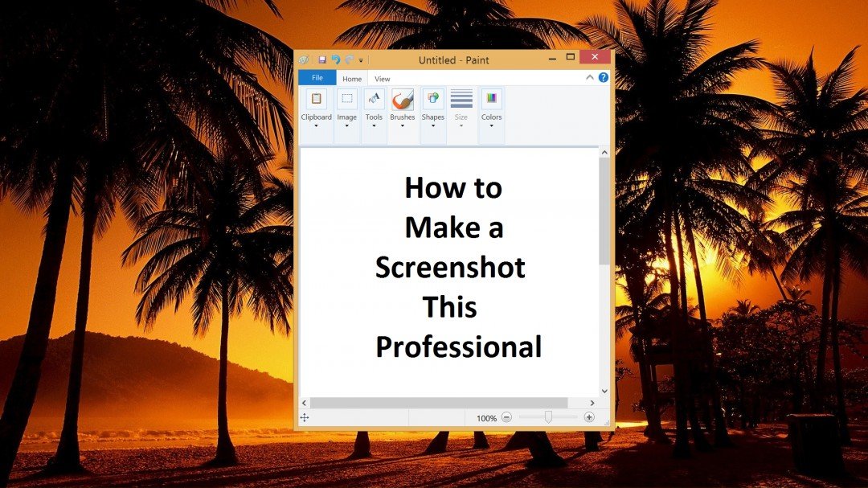Switch to the View tab
The height and width of the screenshot is (488, 868).
382,78
